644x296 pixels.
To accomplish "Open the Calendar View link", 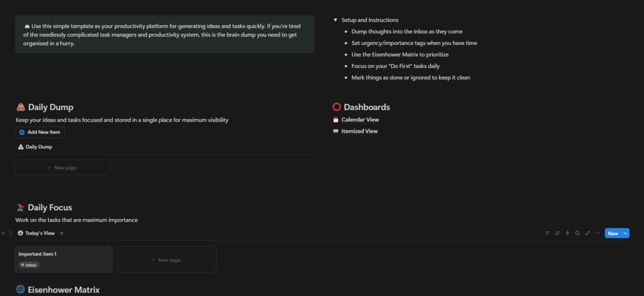I will [359, 120].
